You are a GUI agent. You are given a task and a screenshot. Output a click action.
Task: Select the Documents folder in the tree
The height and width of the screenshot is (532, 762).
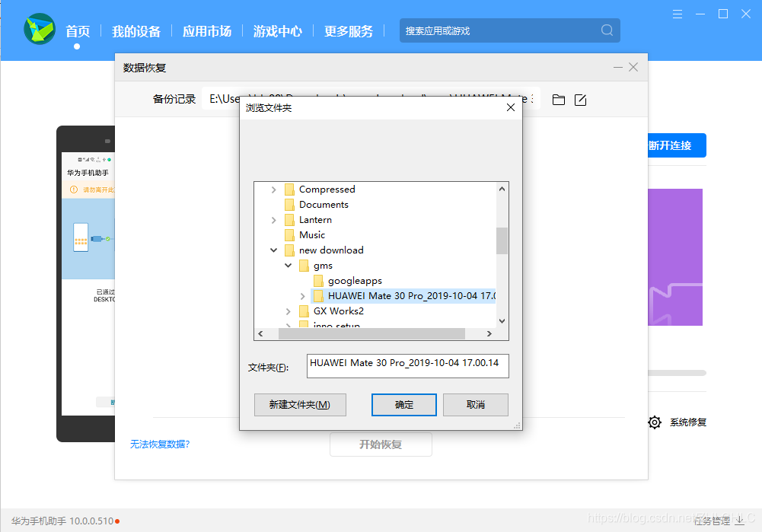(x=322, y=204)
